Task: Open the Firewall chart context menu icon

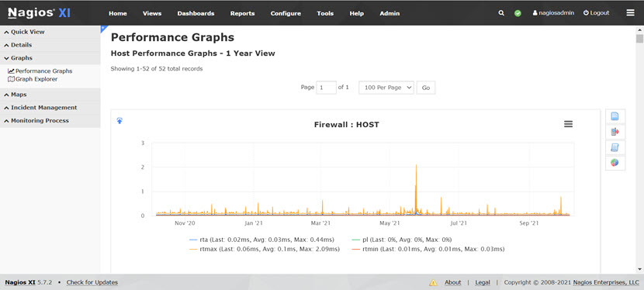Action: pos(569,124)
